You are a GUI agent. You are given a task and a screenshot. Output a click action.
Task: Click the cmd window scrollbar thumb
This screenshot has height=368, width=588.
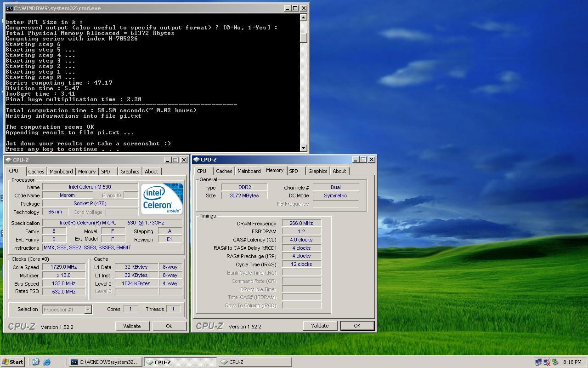(x=303, y=38)
